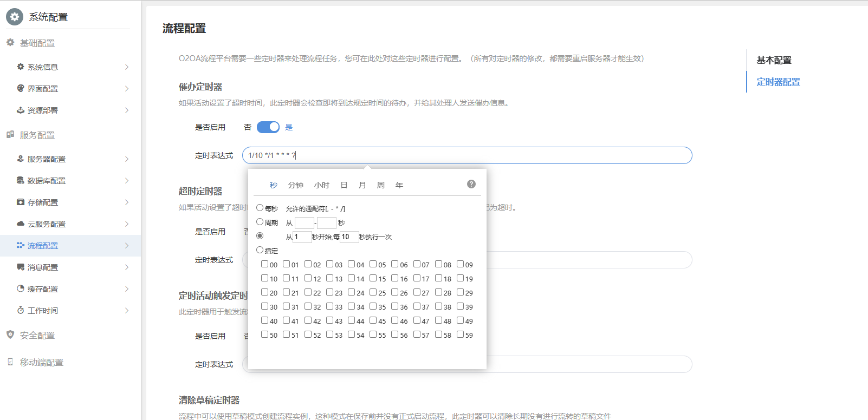Click the 界面配置 palette icon
Screen dimensions: 868x420
tap(21, 88)
